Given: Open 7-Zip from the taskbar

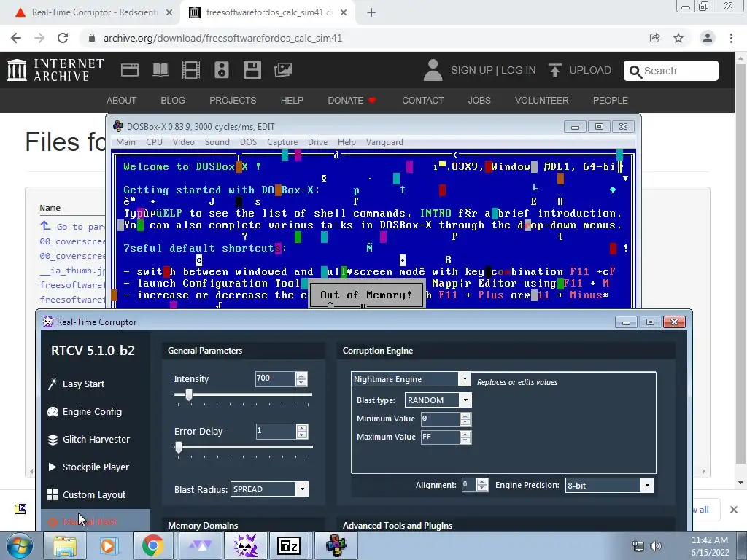Looking at the screenshot, I should [x=288, y=545].
